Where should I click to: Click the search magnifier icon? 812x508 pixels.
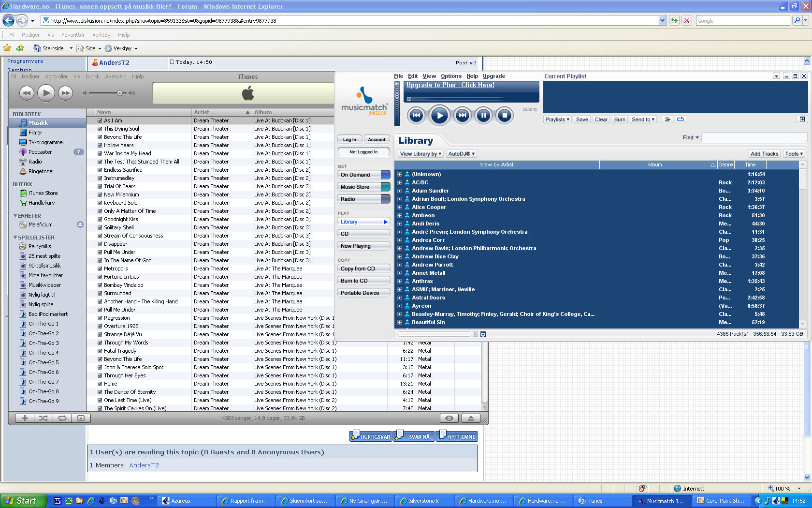[797, 20]
